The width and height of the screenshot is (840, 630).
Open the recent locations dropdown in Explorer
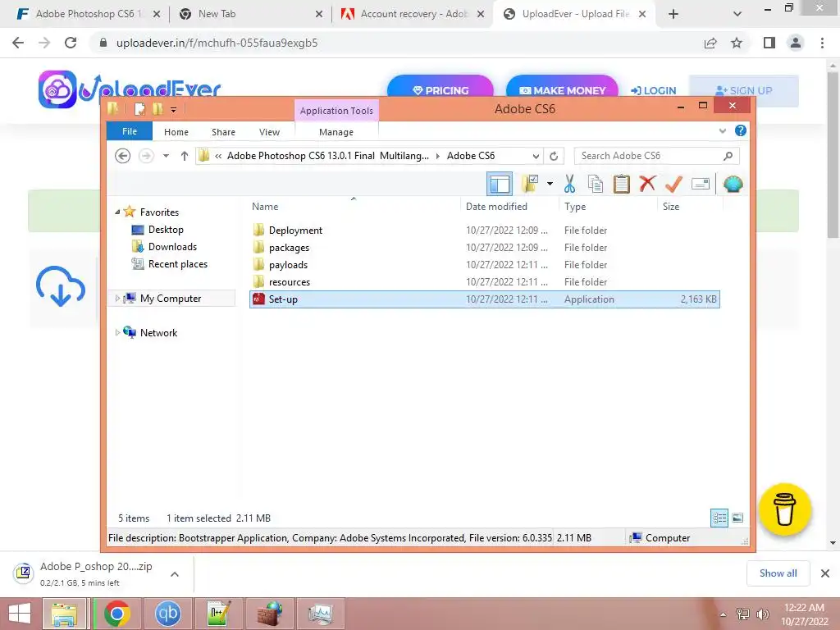pyautogui.click(x=166, y=156)
